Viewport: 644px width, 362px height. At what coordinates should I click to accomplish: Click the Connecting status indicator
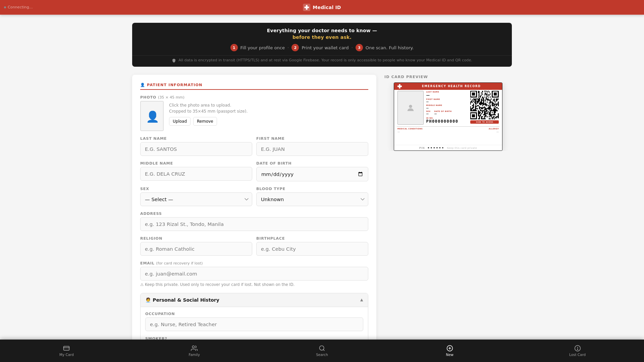coord(18,7)
